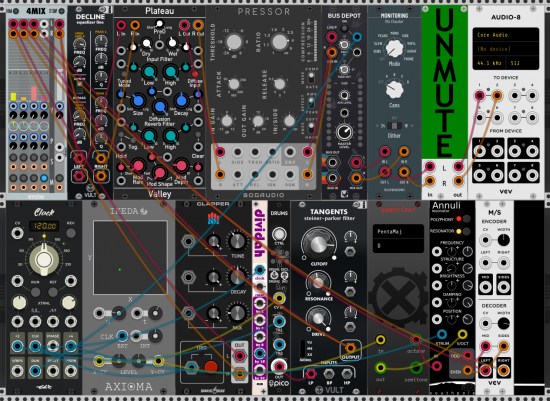550x401 pixels.
Task: Click the HP input jack on Tangents
Action: tap(347, 374)
